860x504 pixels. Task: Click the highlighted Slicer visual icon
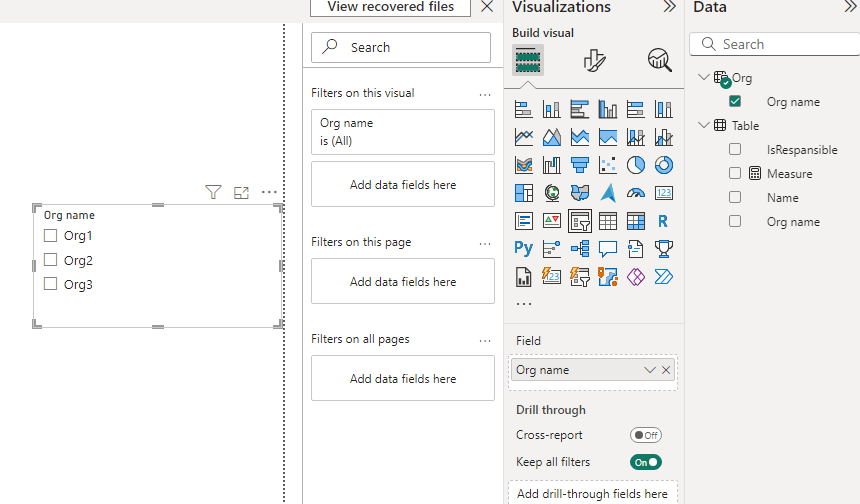(x=580, y=221)
